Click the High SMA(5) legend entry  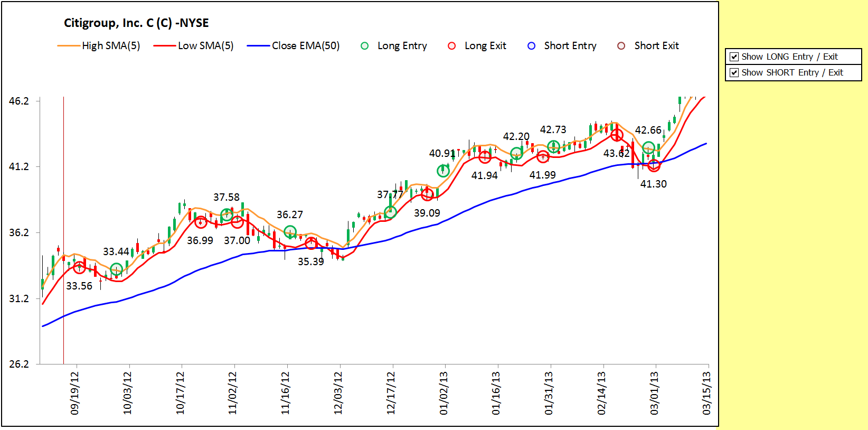click(99, 46)
